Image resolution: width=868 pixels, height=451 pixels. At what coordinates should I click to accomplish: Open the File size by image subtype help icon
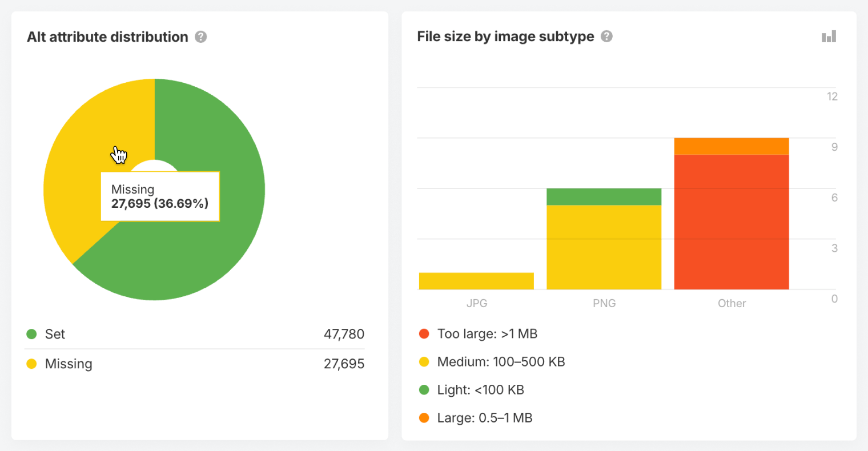coord(606,36)
